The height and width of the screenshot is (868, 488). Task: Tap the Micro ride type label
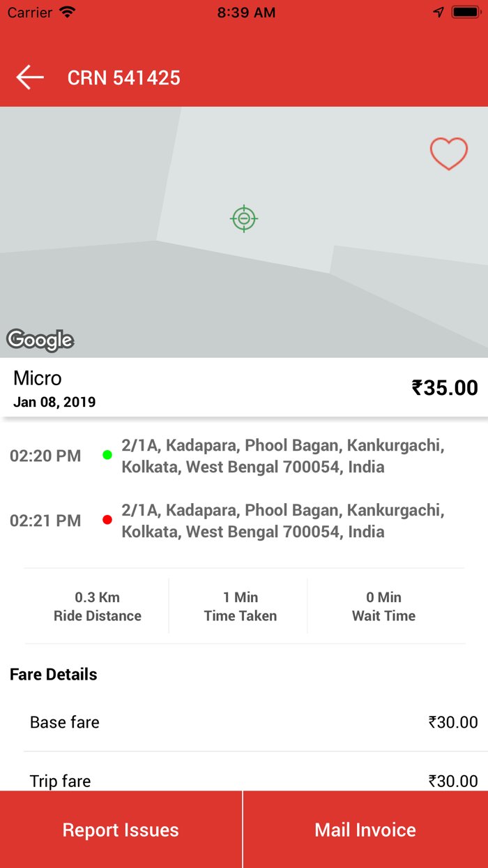[38, 378]
